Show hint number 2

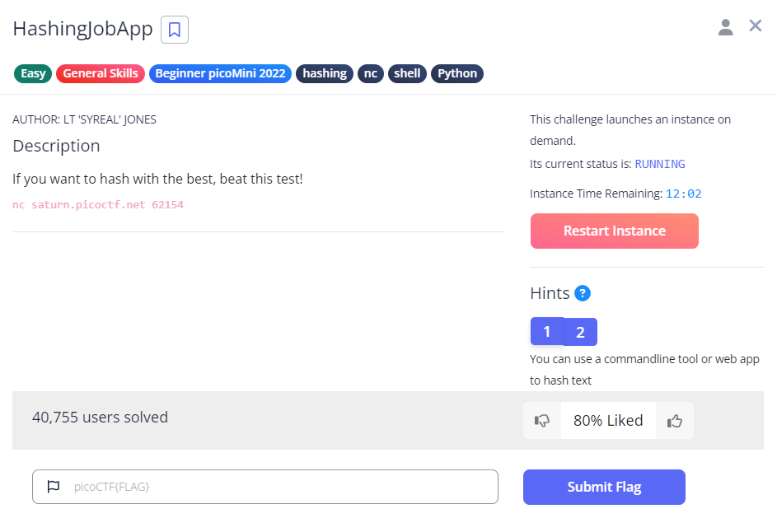click(x=580, y=332)
